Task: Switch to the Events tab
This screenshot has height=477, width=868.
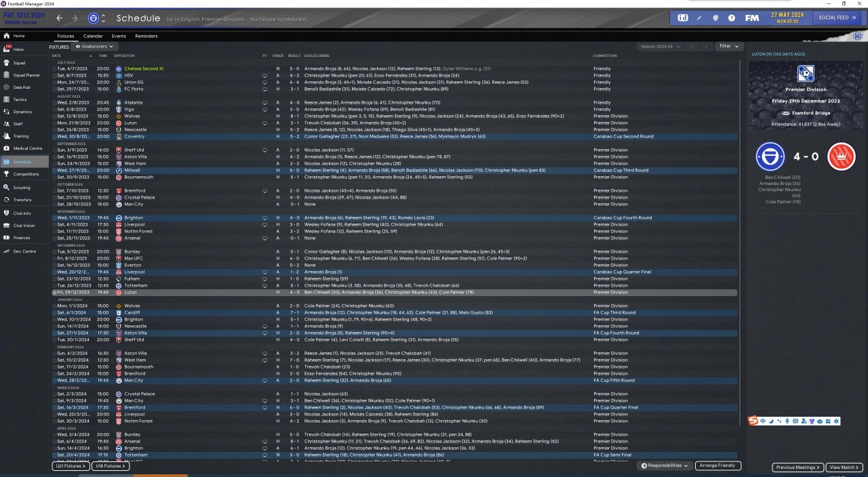Action: coord(119,36)
